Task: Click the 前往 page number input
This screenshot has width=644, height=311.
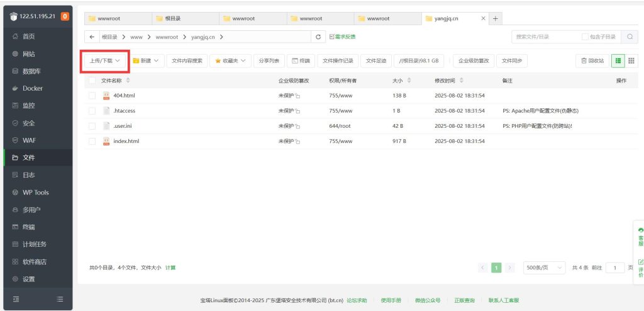Action: tap(615, 268)
